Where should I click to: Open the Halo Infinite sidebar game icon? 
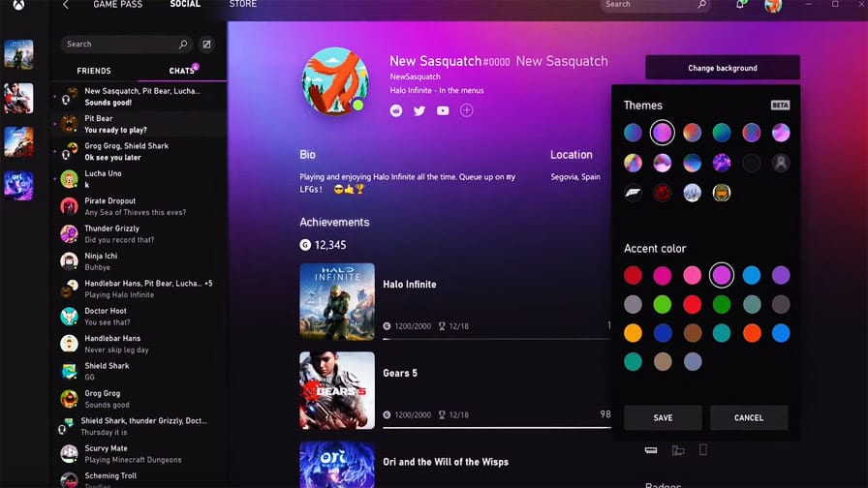click(18, 54)
